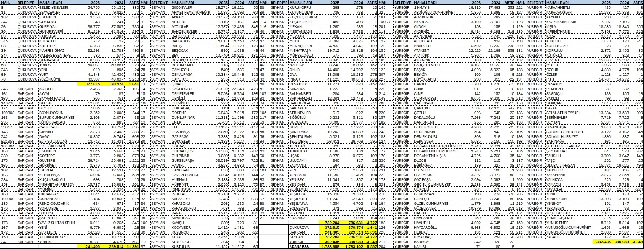Image resolution: width=644 pixels, height=249 pixels.
Task: Click the AHMET REMZİ YÜREĞİR cell
Action: click(x=190, y=12)
